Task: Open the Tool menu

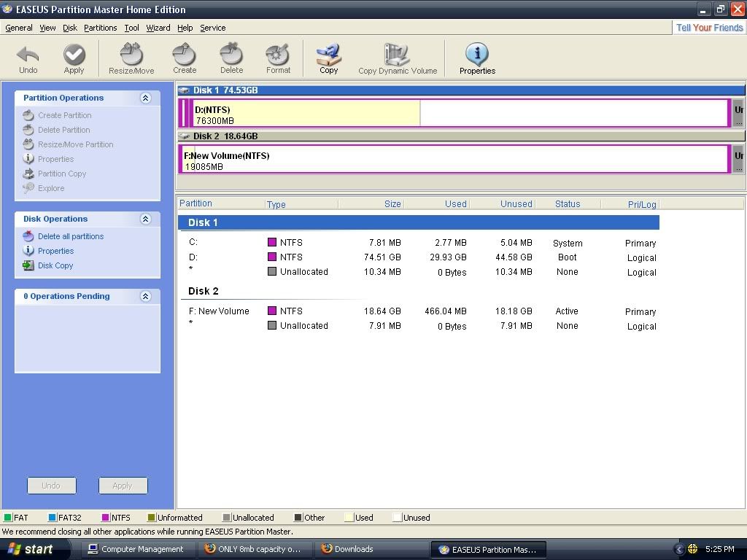Action: pos(131,28)
